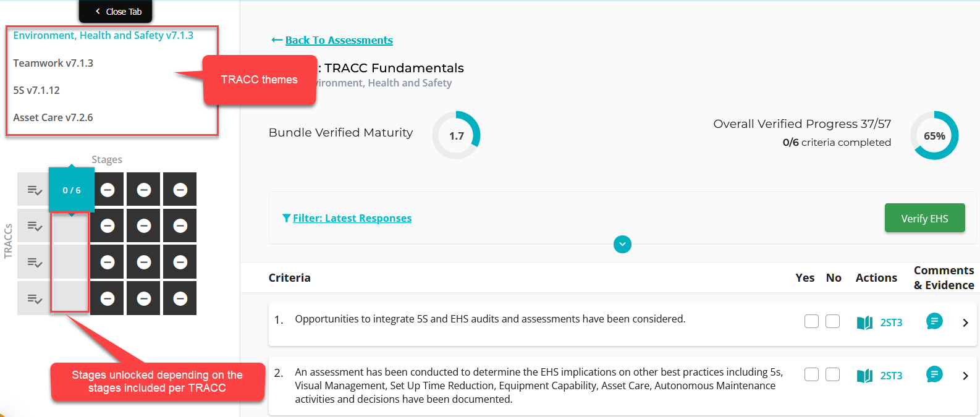Expand criterion 2 details chevron
This screenshot has height=417, width=980.
tap(965, 376)
